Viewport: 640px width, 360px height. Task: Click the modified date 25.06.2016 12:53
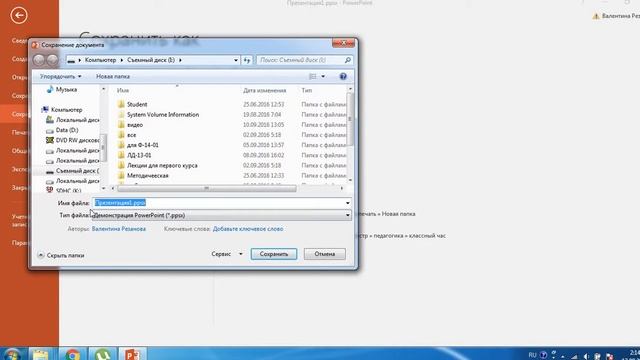263,104
